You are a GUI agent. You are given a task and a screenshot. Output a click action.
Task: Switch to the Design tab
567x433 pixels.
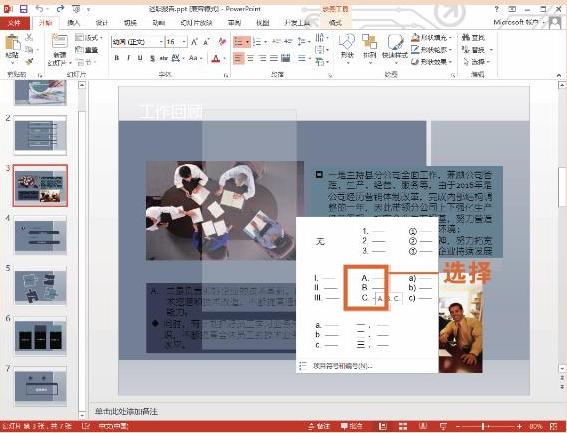(102, 23)
